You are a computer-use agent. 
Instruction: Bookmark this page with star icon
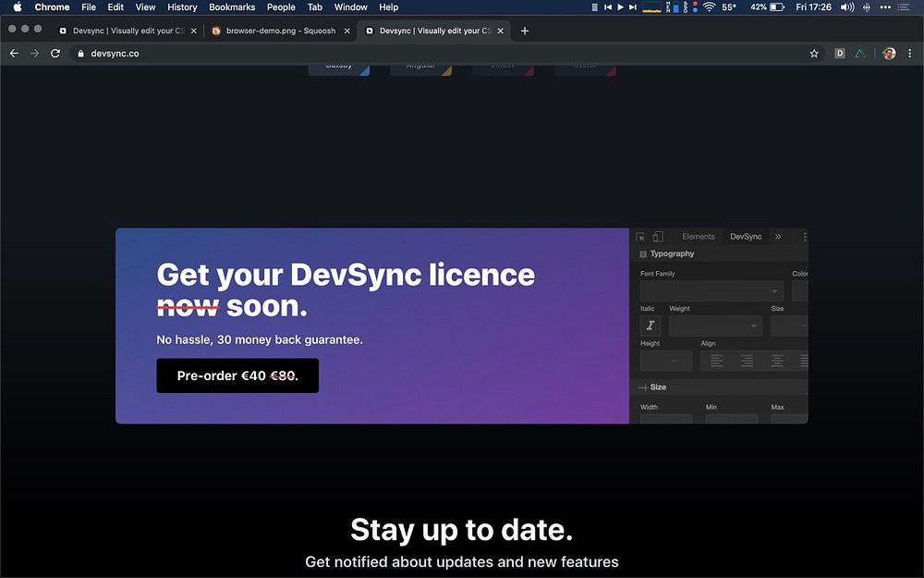(814, 54)
